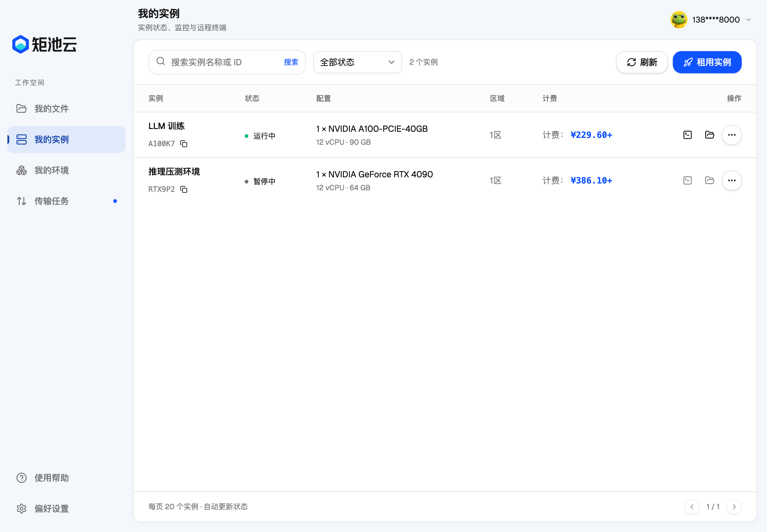Click instance name LLM 训练
767x532 pixels.
click(166, 126)
